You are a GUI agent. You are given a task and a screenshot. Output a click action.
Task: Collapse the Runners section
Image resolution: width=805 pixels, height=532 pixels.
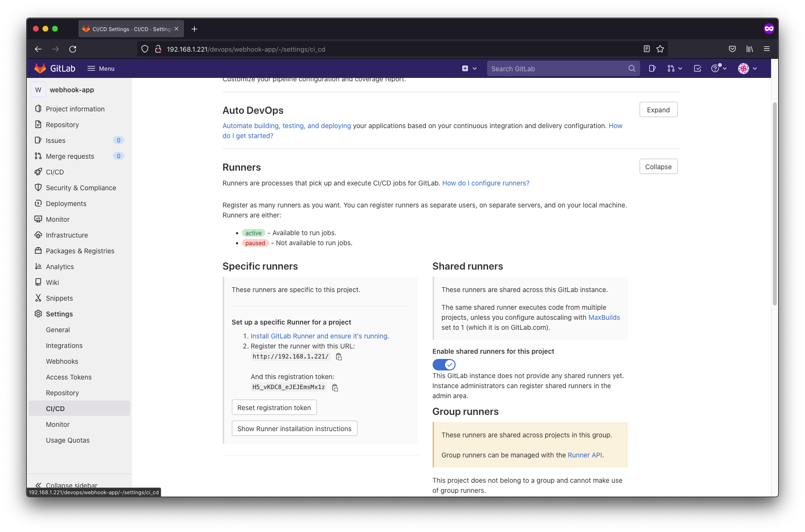tap(658, 166)
